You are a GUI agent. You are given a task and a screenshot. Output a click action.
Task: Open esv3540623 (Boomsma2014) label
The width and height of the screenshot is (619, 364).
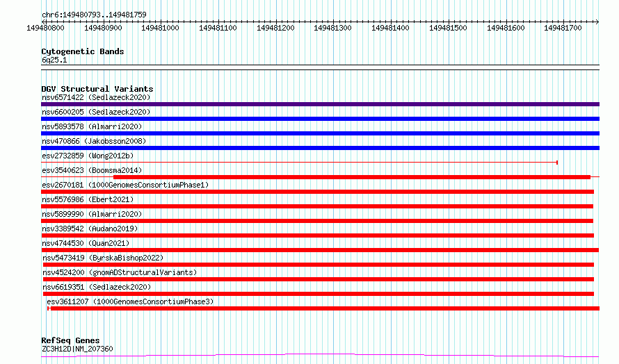pyautogui.click(x=92, y=170)
